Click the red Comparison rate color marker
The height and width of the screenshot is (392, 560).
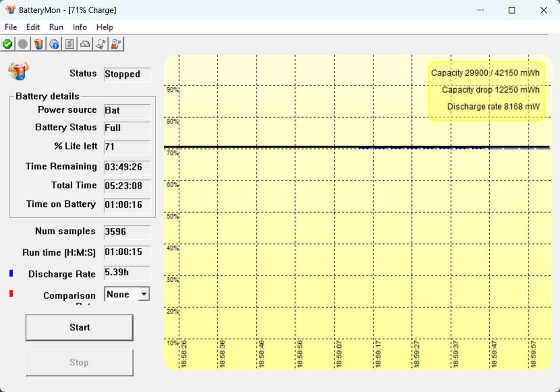(x=11, y=294)
